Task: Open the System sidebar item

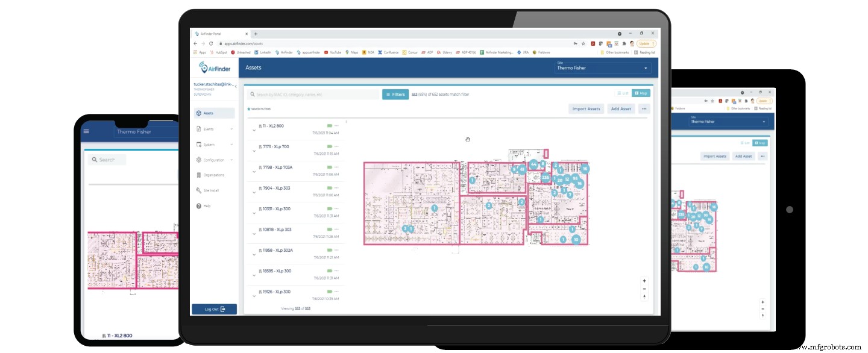Action: pos(209,144)
